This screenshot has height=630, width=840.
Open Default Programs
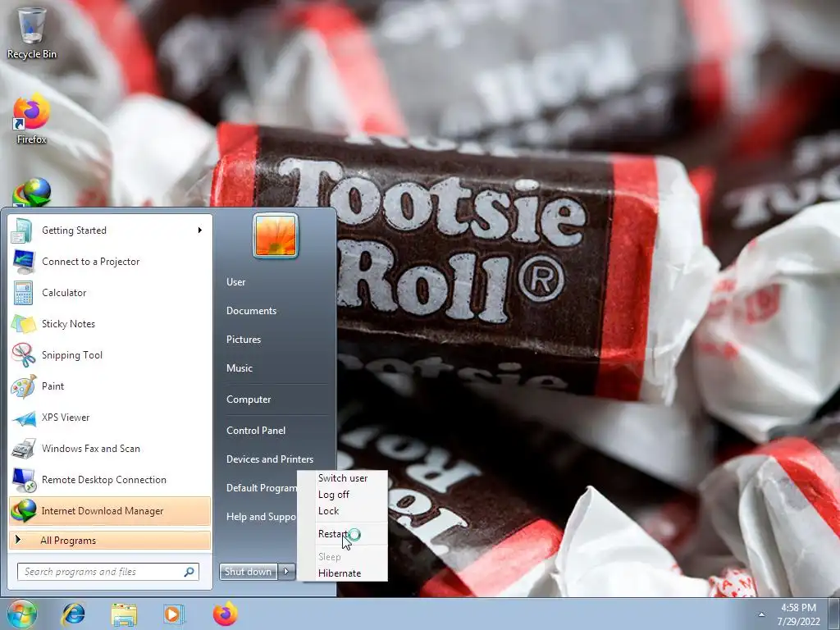point(262,488)
